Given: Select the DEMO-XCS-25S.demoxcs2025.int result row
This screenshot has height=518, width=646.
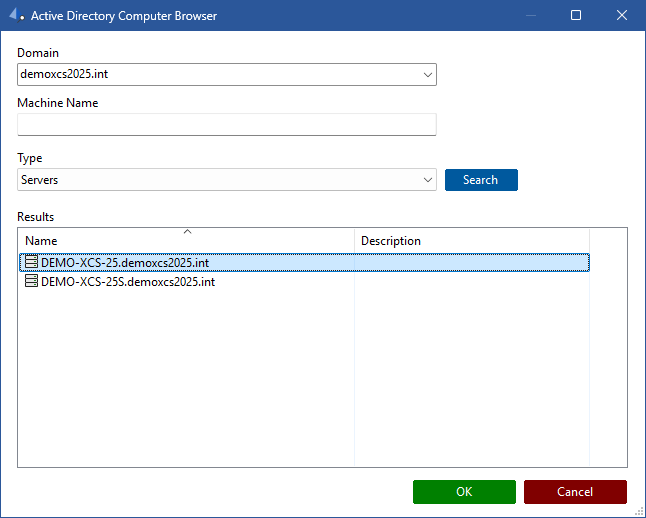Looking at the screenshot, I should [128, 282].
